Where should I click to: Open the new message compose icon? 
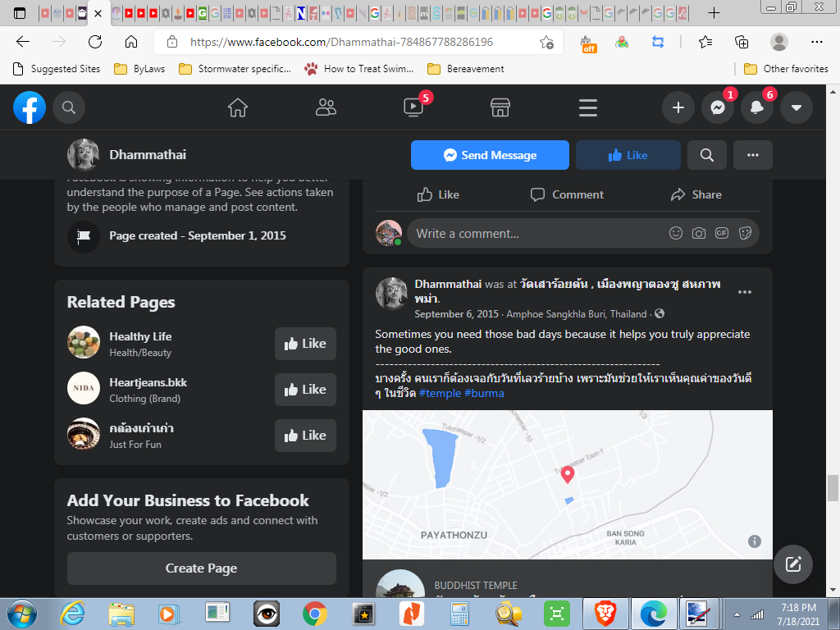coord(793,564)
